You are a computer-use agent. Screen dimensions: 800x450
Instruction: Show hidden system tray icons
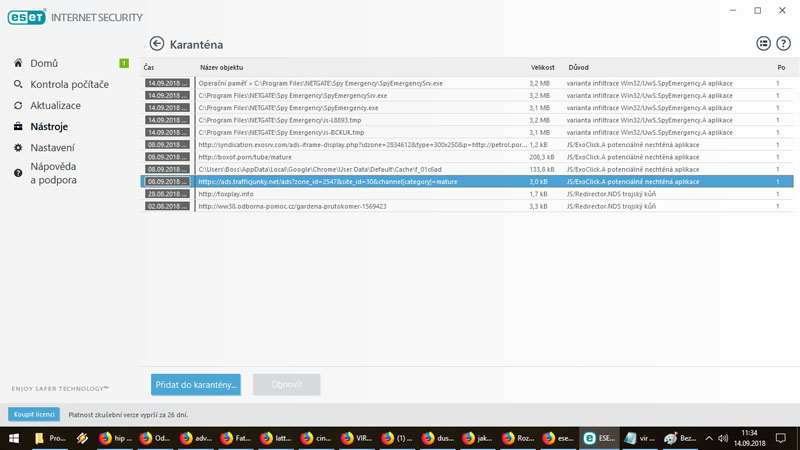pos(709,438)
